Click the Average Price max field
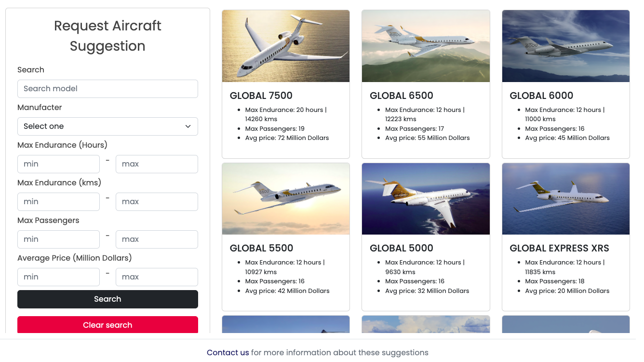The image size is (644, 362). pos(157,277)
